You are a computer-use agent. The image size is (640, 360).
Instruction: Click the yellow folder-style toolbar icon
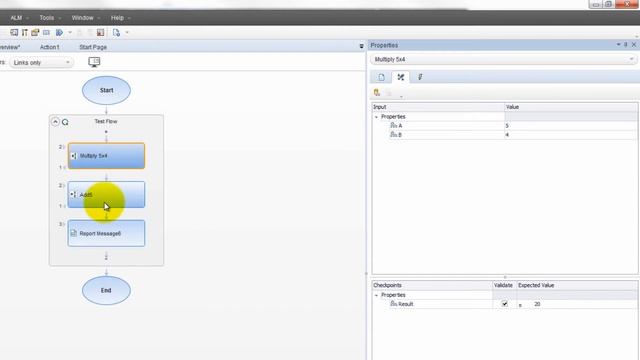pos(35,32)
